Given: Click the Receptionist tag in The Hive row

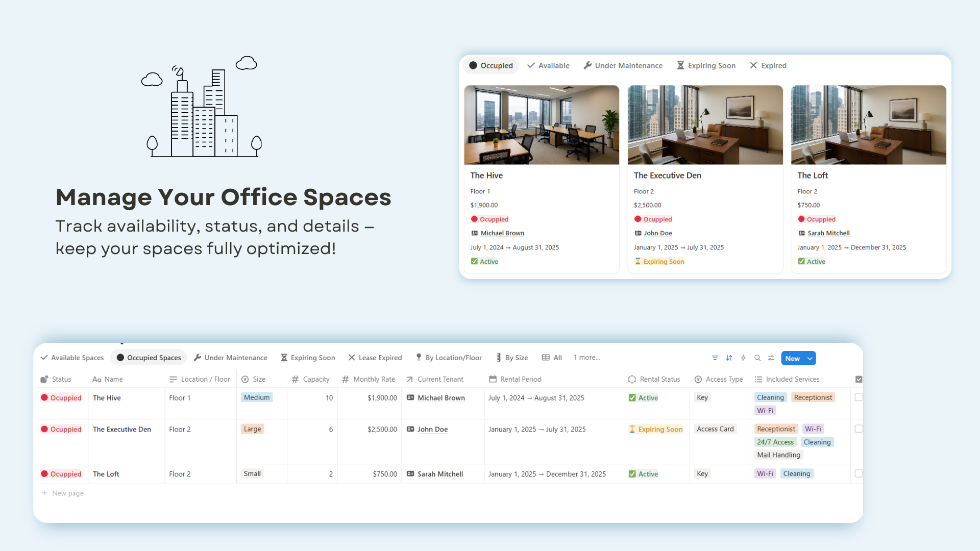Looking at the screenshot, I should pos(813,397).
